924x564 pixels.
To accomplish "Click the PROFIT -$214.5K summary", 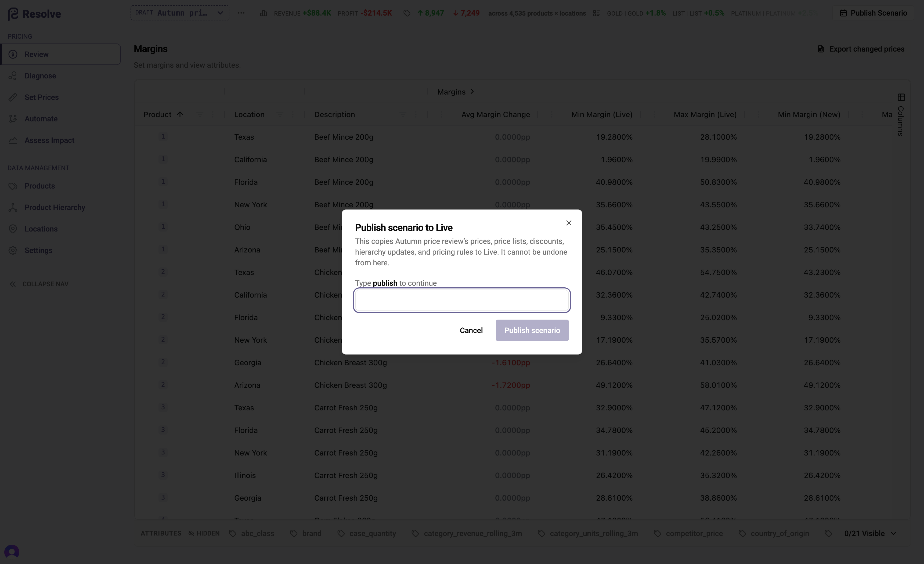I will coord(364,13).
